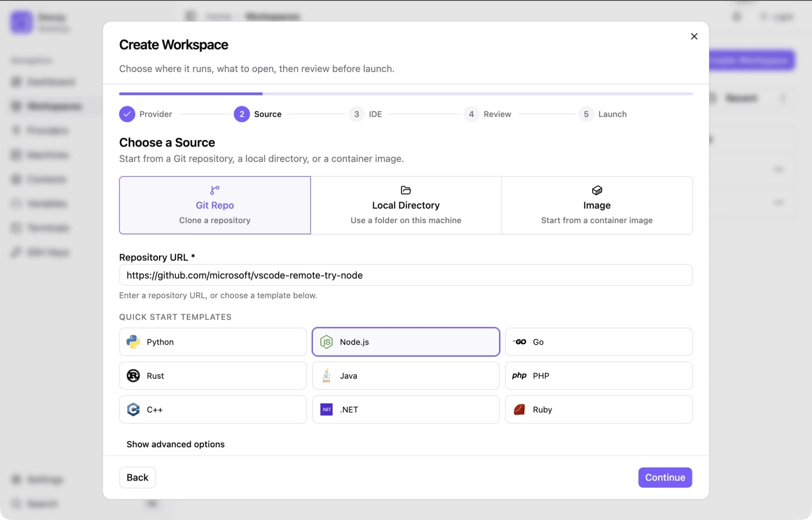Select the Git Repo source option

(215, 205)
